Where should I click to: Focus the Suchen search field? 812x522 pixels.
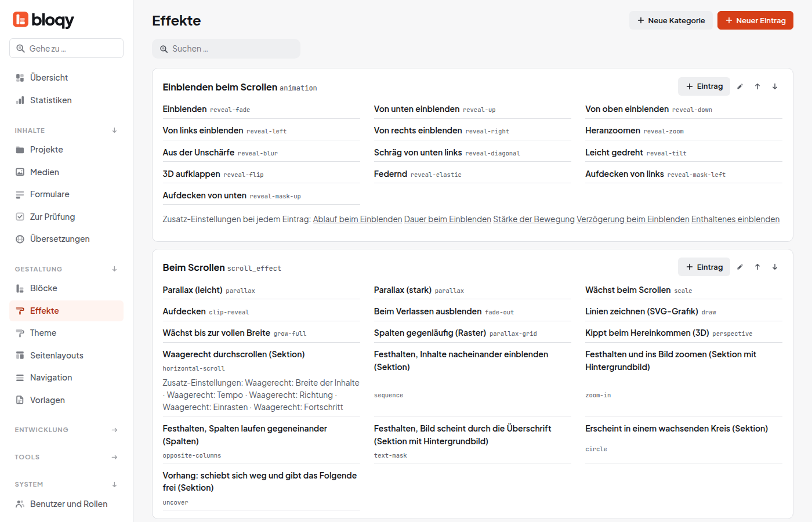point(226,49)
